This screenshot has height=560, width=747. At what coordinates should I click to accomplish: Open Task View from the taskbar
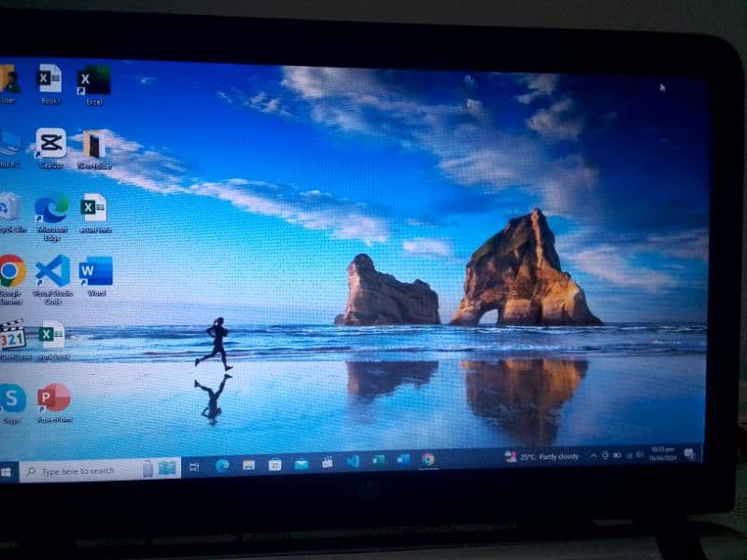tap(194, 468)
